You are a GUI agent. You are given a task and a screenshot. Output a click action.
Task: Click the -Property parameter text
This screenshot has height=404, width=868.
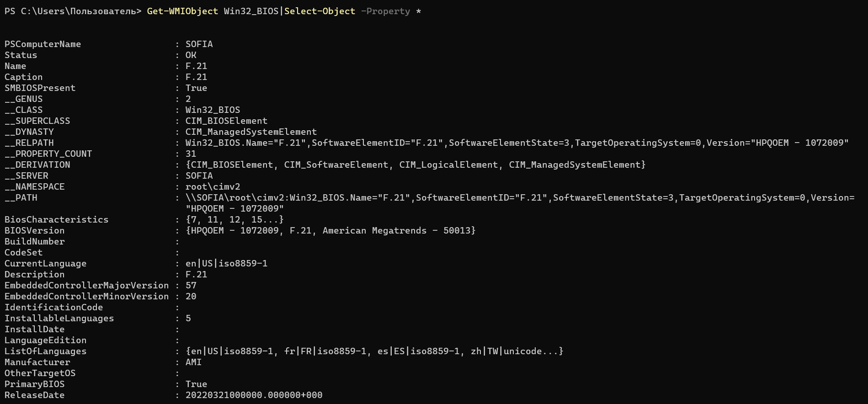pos(385,11)
